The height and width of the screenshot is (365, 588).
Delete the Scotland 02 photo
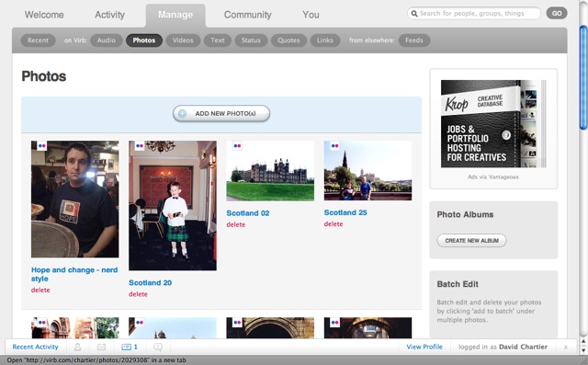[235, 224]
